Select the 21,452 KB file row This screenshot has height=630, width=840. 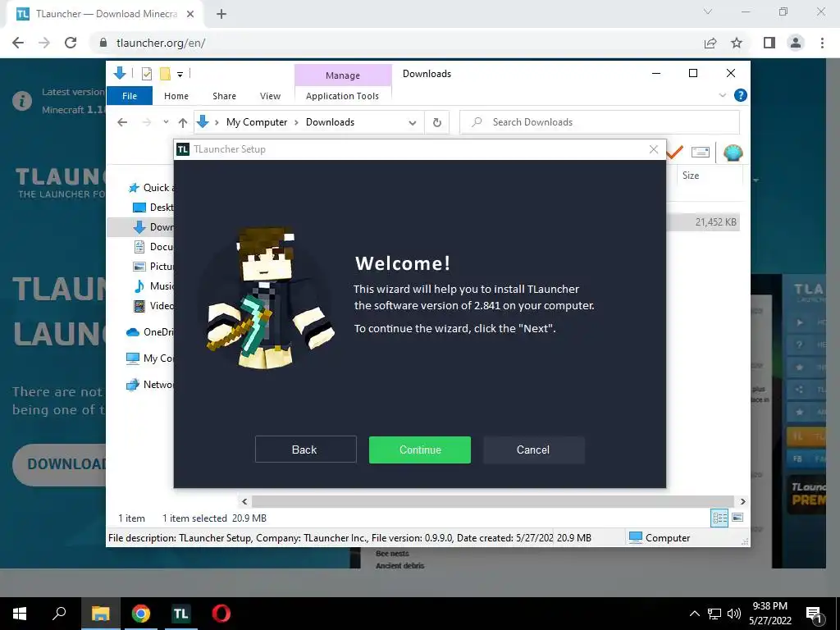703,221
